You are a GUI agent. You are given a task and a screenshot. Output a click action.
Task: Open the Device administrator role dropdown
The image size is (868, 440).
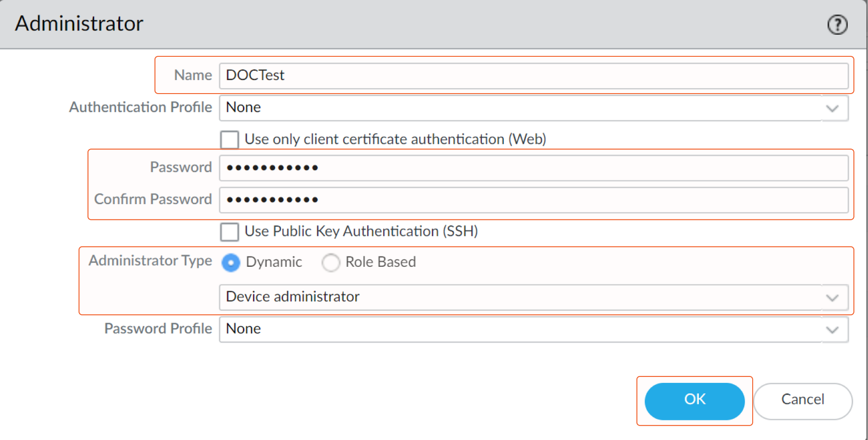coord(520,297)
